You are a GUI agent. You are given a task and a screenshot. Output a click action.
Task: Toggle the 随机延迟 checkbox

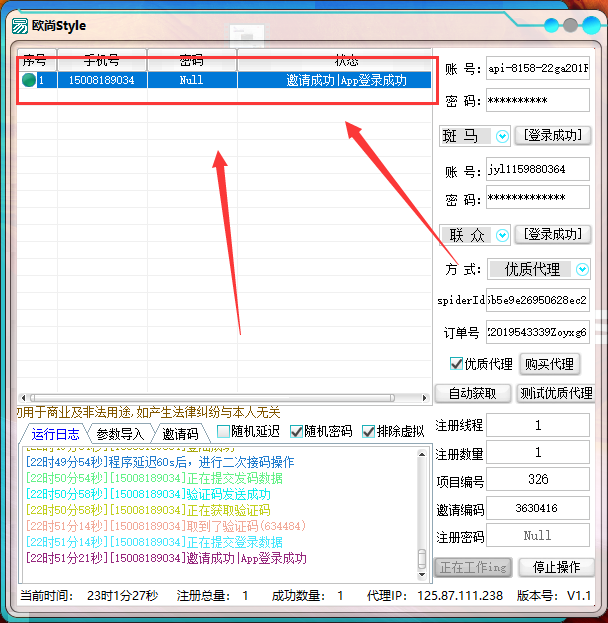[223, 431]
